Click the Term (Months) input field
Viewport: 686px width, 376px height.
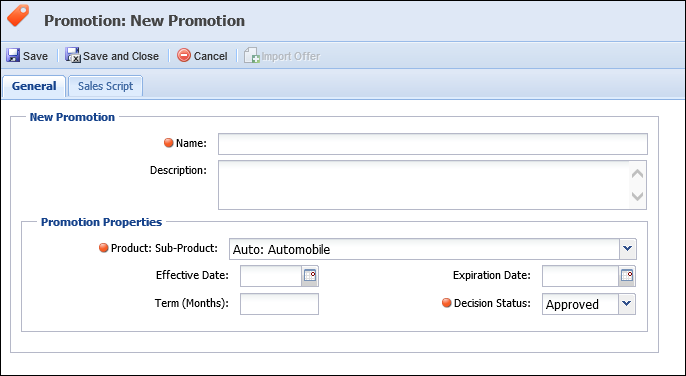279,304
